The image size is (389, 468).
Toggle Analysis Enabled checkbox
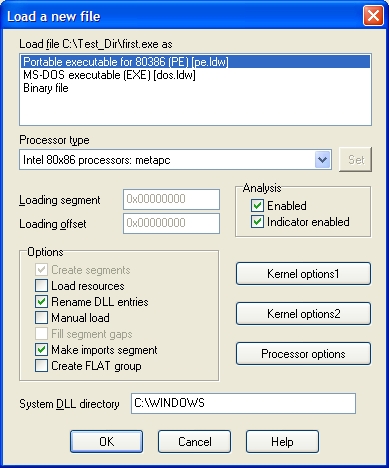tap(257, 206)
